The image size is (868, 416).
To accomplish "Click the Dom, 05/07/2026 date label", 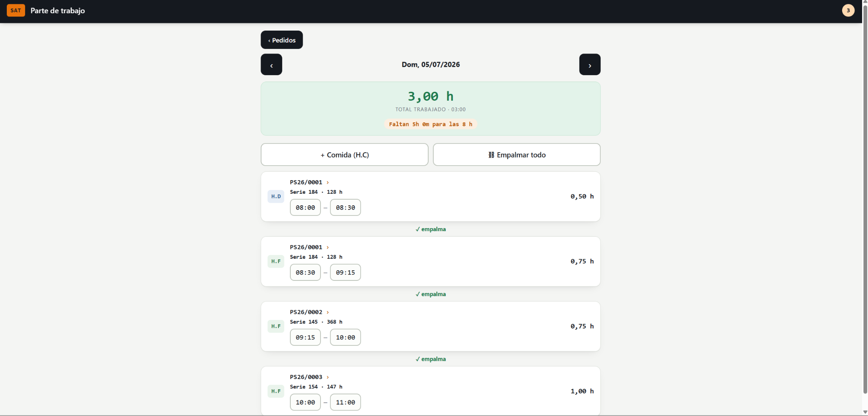I will pos(431,65).
